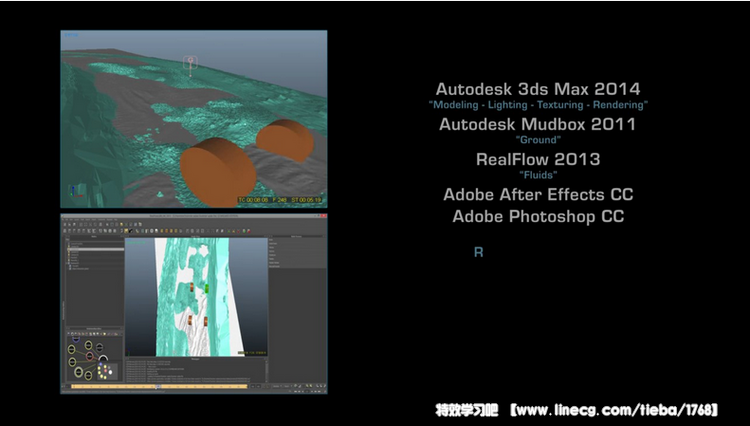The width and height of the screenshot is (750, 426).
Task: Click the "Autodesk Mudbox 2011" credit title
Action: pyautogui.click(x=538, y=124)
